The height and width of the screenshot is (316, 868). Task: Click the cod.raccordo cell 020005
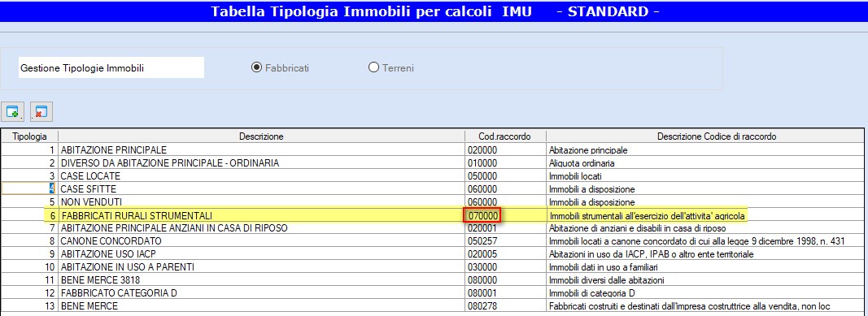coord(505,254)
